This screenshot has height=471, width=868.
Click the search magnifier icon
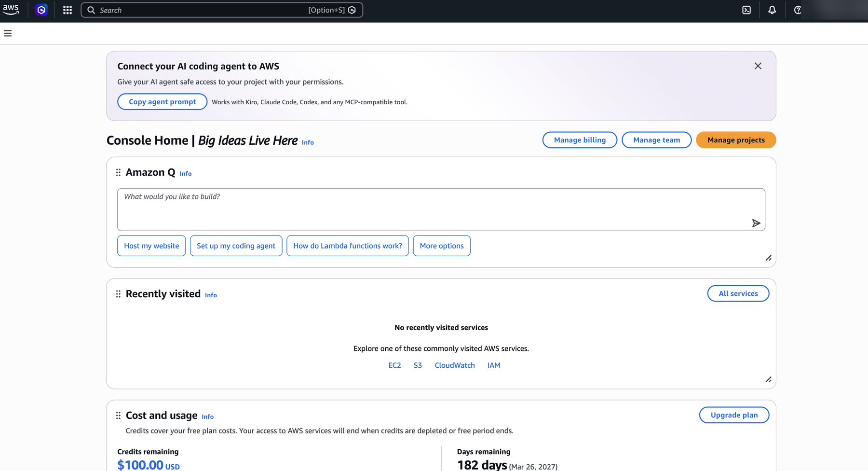point(91,10)
